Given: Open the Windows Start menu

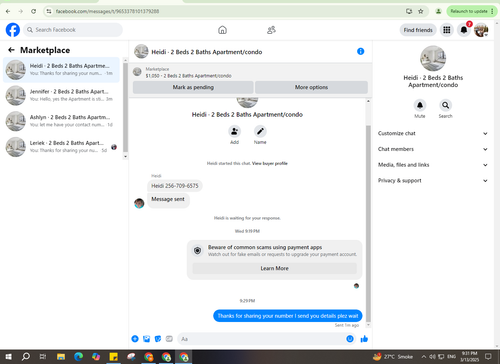Looking at the screenshot, I should point(8,357).
